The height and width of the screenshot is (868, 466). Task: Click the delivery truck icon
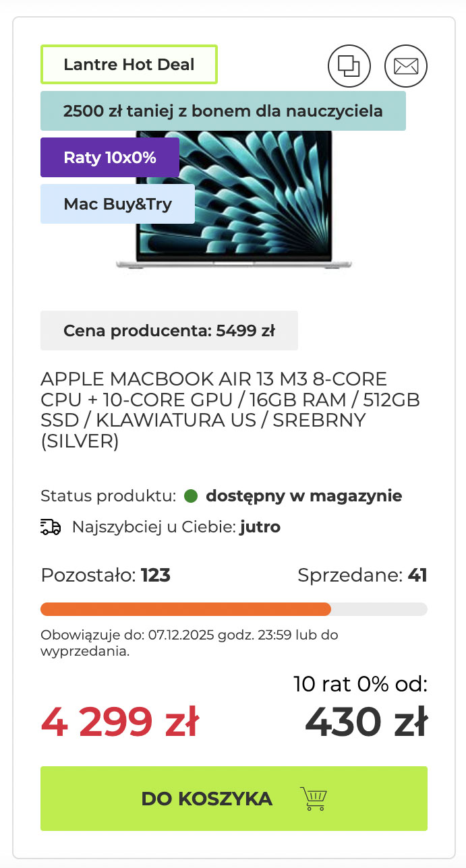pyautogui.click(x=51, y=527)
